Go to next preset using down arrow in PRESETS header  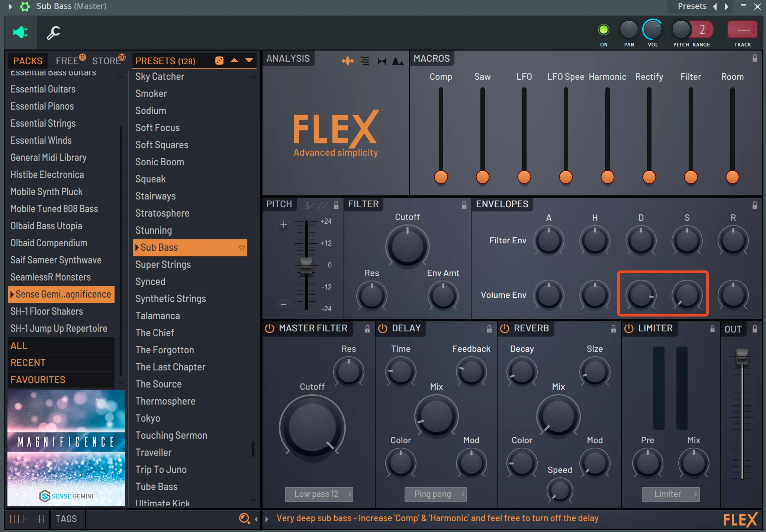(x=249, y=60)
